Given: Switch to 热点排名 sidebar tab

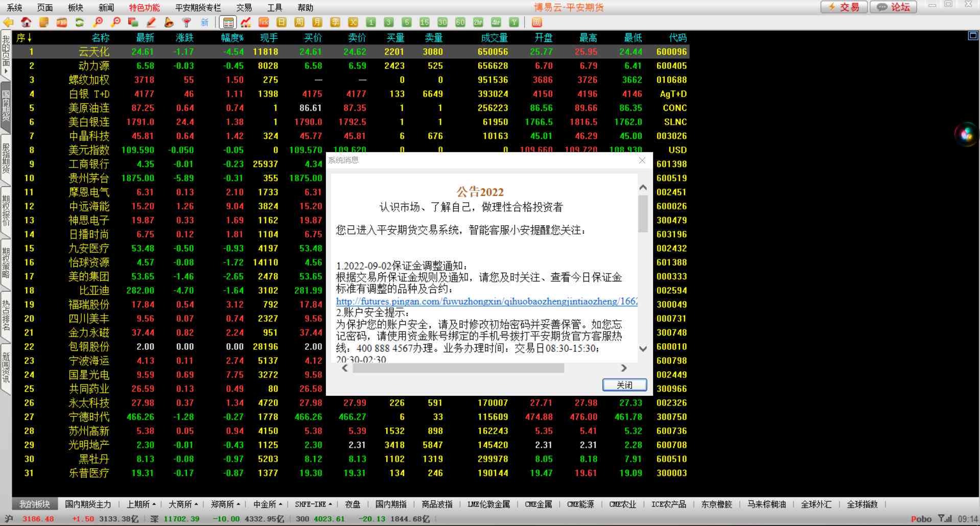Looking at the screenshot, I should click(6, 316).
